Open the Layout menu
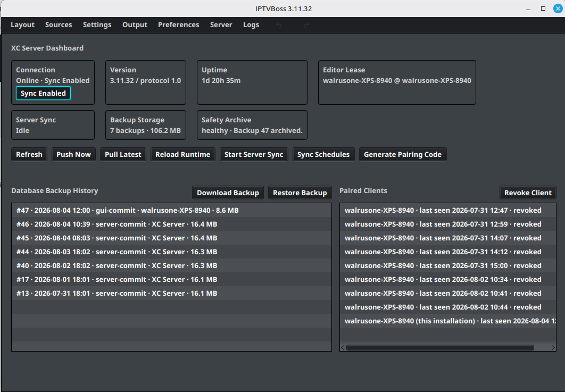This screenshot has width=565, height=392. [x=22, y=25]
